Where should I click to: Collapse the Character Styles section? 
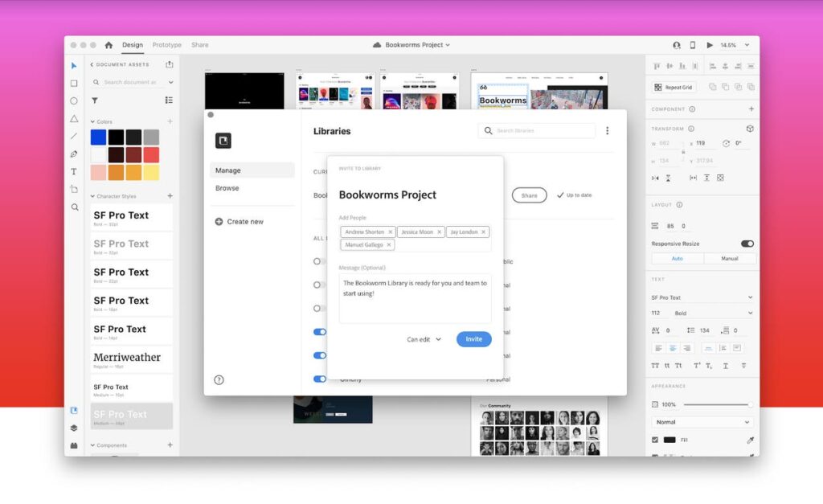click(x=93, y=196)
